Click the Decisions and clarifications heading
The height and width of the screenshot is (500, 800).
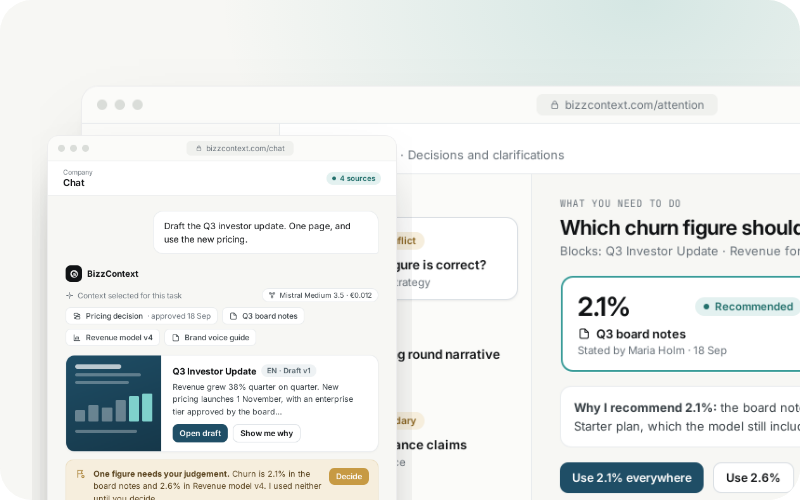[486, 155]
